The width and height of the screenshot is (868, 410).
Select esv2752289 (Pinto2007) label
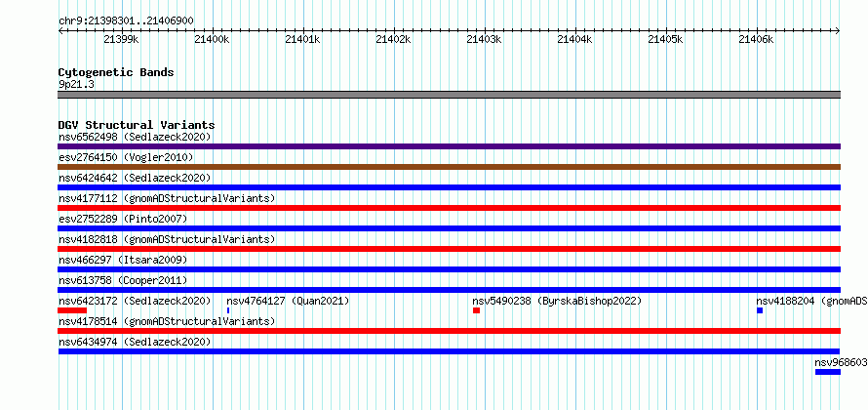pos(123,219)
